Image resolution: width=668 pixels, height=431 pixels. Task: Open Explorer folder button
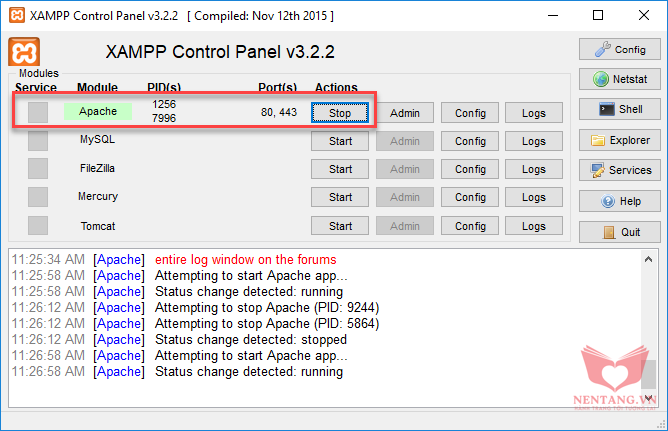[619, 140]
